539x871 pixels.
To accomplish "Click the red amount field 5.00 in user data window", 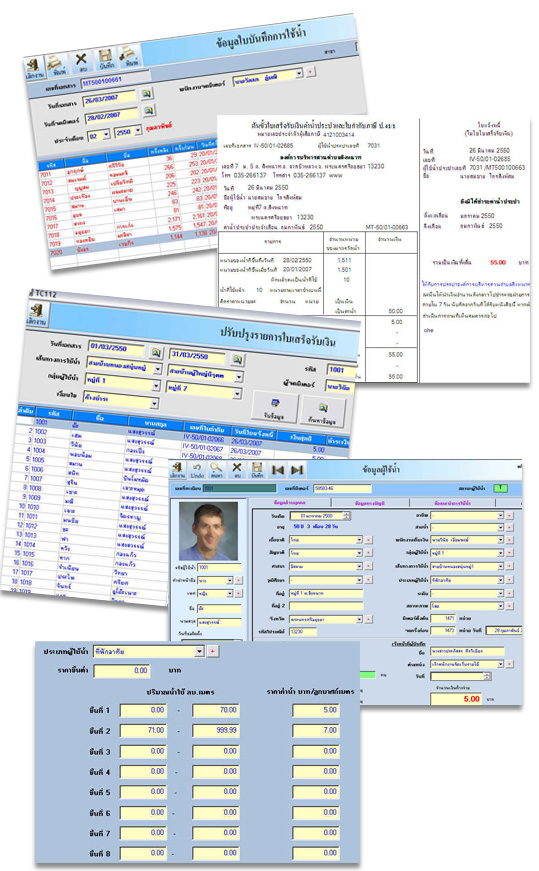I will coord(457,699).
